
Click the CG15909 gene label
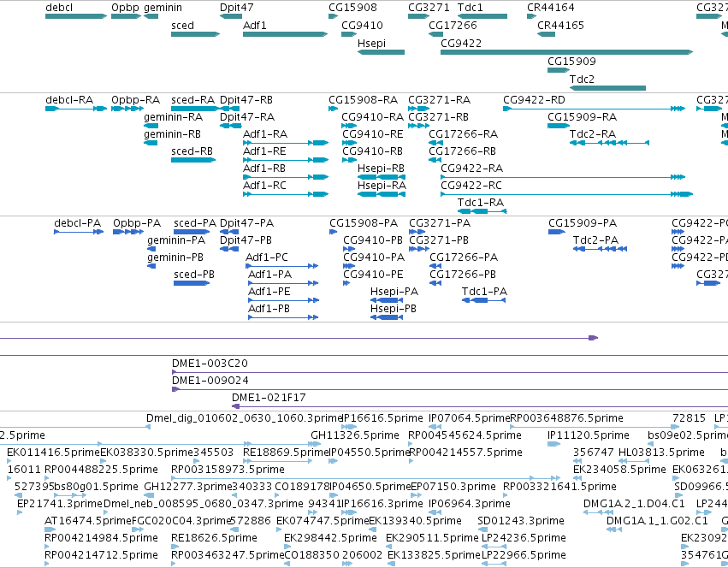(571, 62)
